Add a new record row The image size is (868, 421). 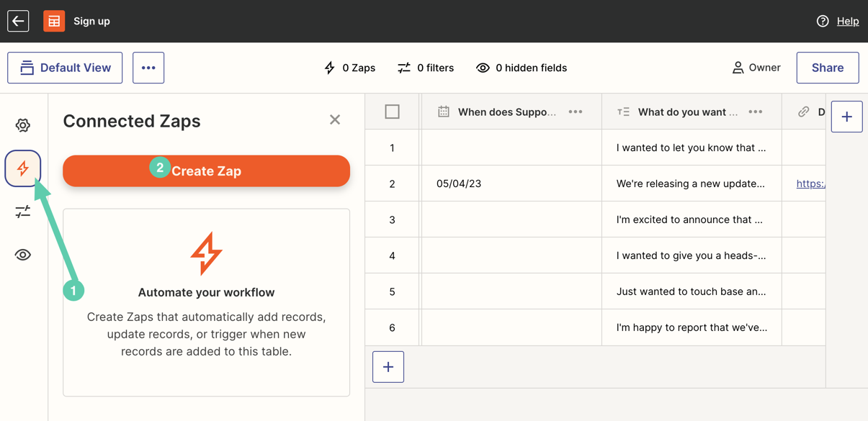click(388, 367)
